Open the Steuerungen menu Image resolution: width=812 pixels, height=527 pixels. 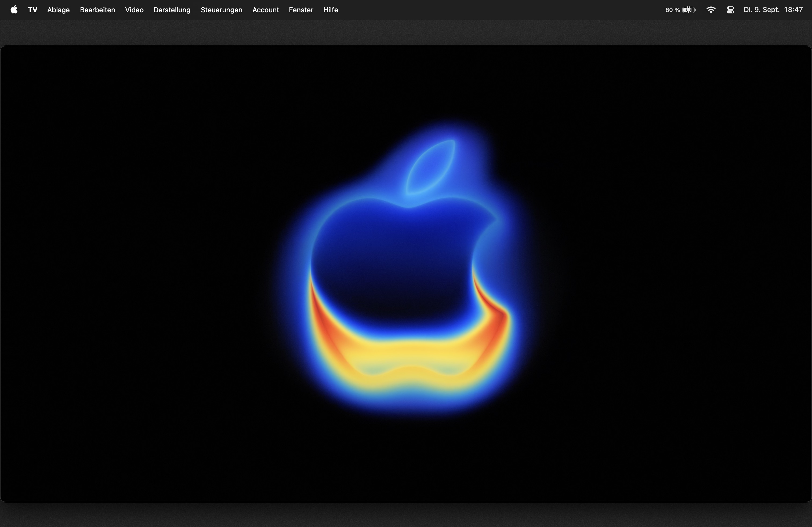click(x=222, y=10)
